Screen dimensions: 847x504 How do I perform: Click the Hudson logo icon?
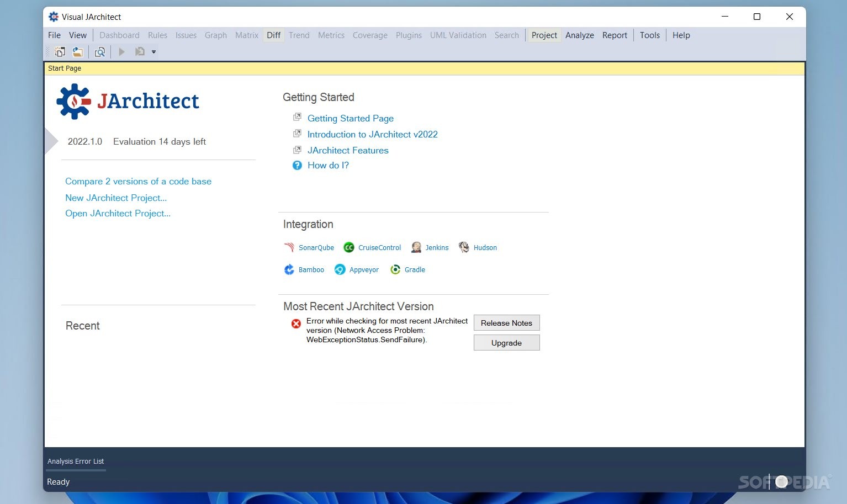[x=464, y=247]
